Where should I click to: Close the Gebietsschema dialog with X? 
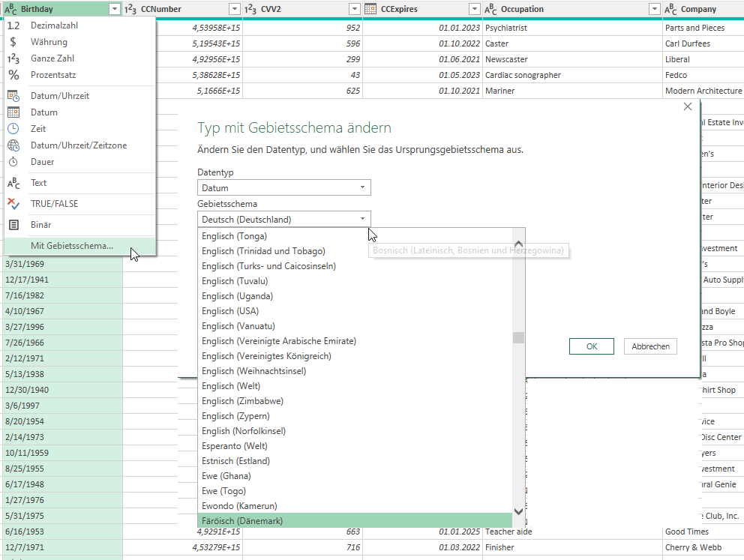688,107
